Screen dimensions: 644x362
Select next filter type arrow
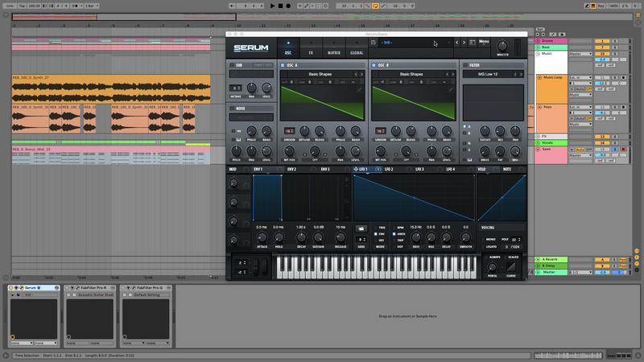(521, 74)
